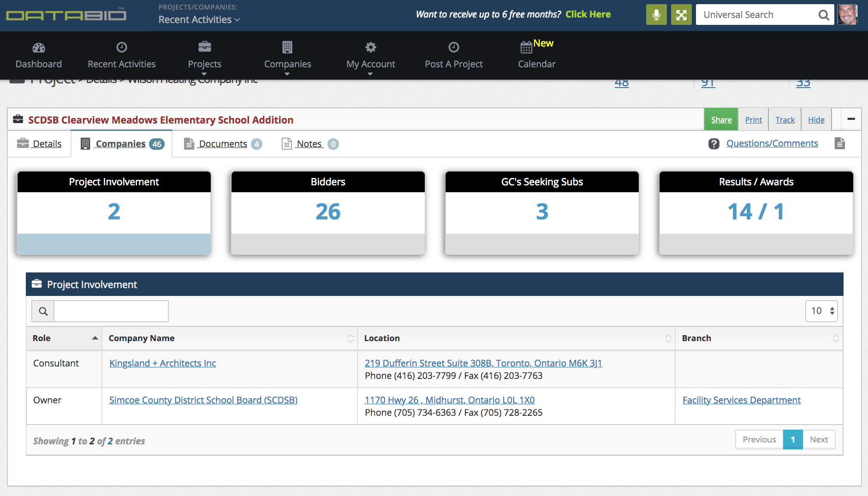Sort by Role column
The image size is (868, 496).
point(64,338)
